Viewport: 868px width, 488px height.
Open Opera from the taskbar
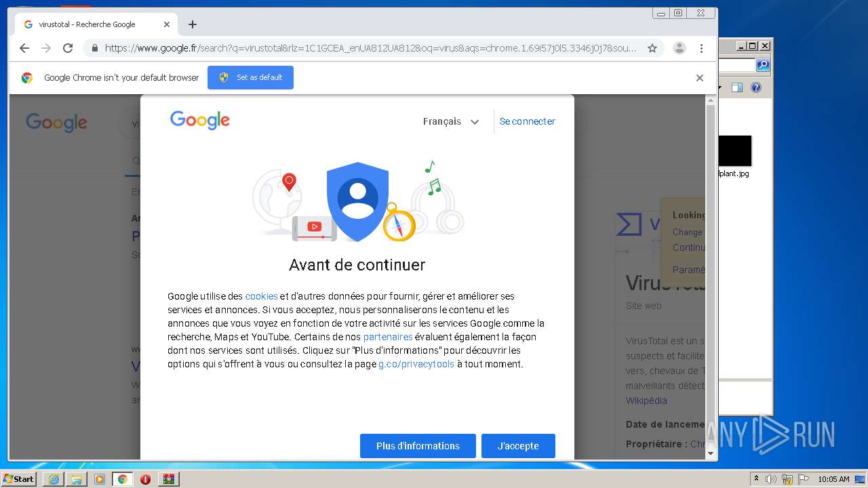pos(145,479)
